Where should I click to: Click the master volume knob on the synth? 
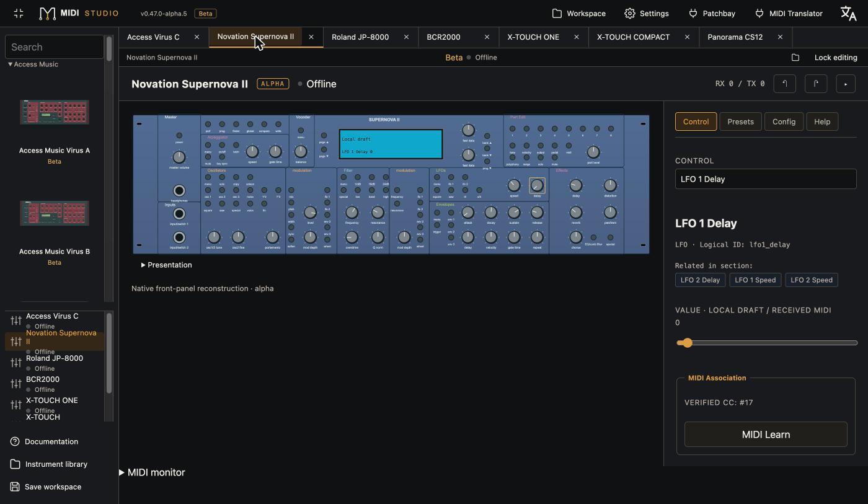click(179, 157)
